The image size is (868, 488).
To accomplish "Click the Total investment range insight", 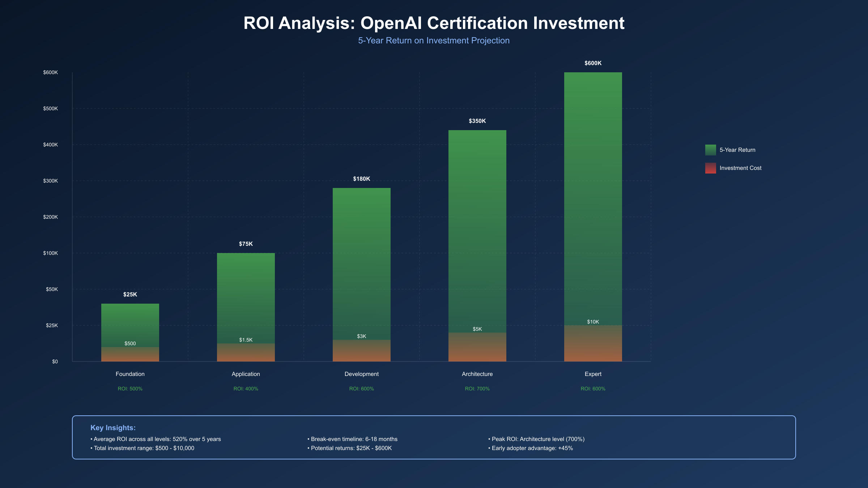I will click(142, 448).
